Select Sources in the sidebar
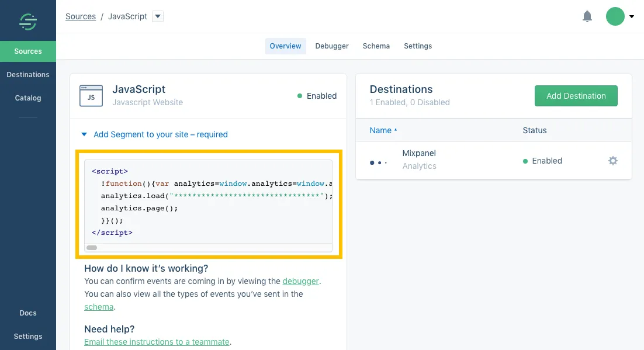This screenshot has width=644, height=350. point(28,51)
